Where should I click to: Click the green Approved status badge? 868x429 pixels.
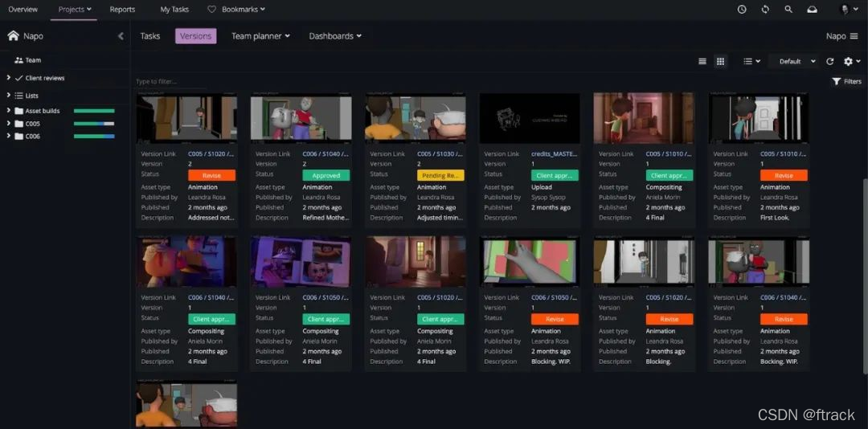tap(326, 175)
